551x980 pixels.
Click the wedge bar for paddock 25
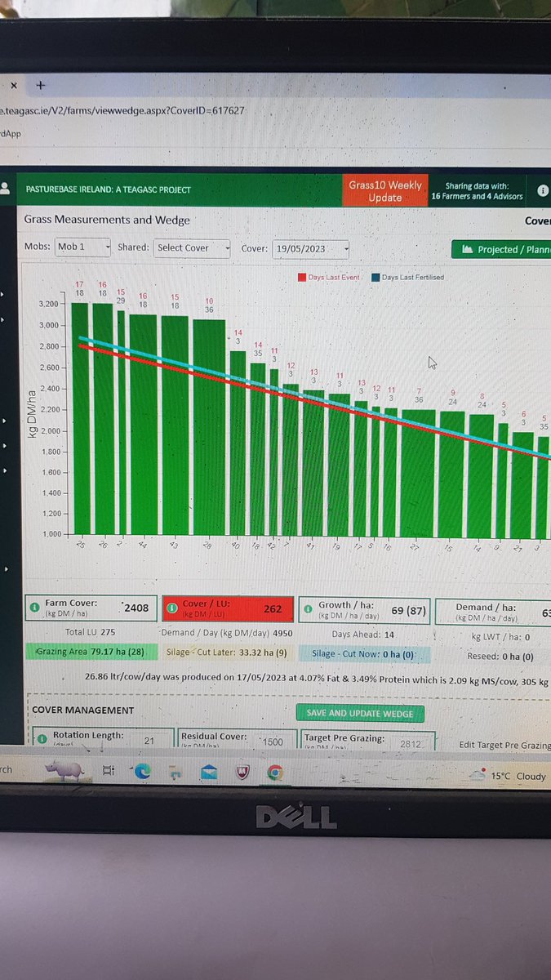pyautogui.click(x=80, y=418)
